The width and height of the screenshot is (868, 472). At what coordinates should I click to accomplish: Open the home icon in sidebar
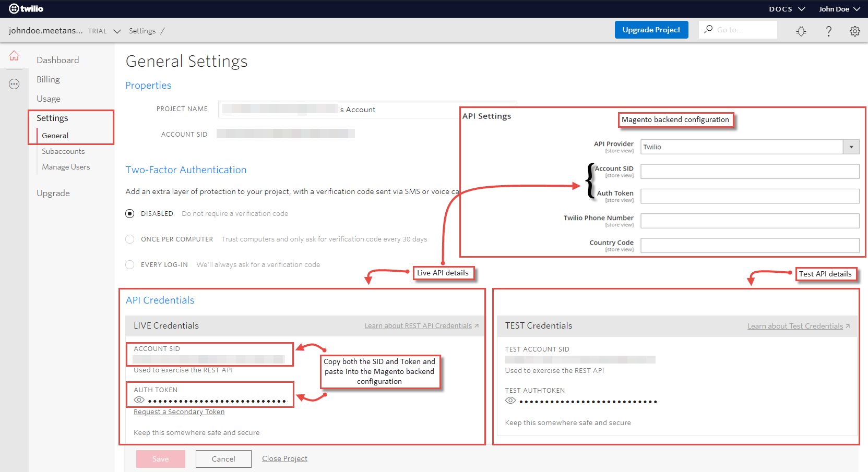tap(14, 55)
